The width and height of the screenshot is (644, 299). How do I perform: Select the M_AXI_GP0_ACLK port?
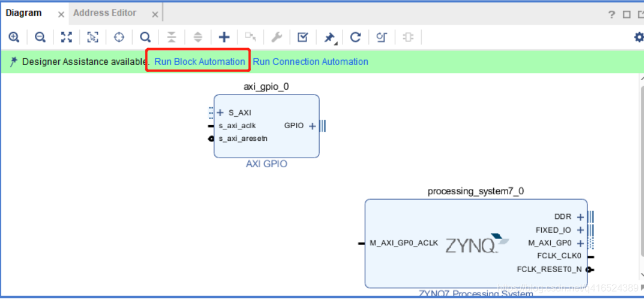(404, 243)
